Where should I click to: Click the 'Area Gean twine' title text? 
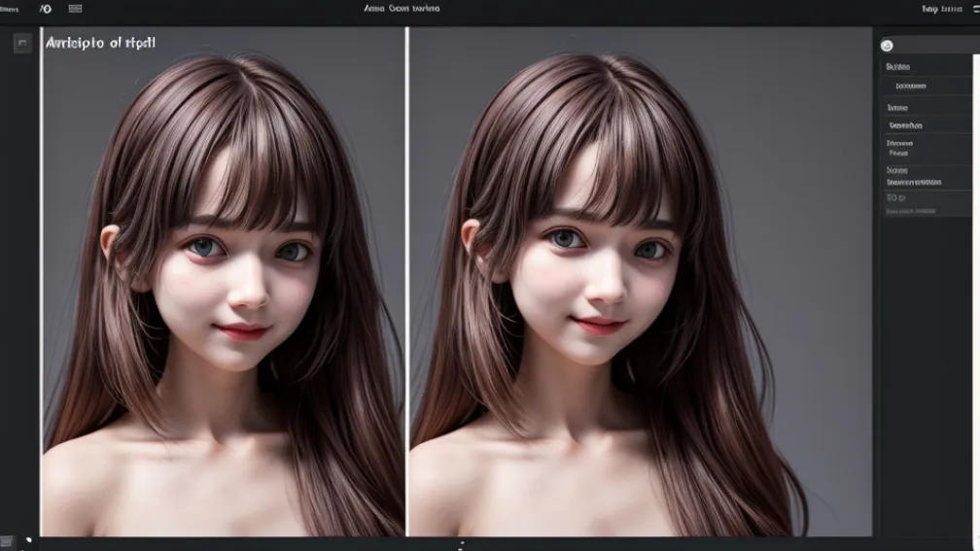[402, 8]
